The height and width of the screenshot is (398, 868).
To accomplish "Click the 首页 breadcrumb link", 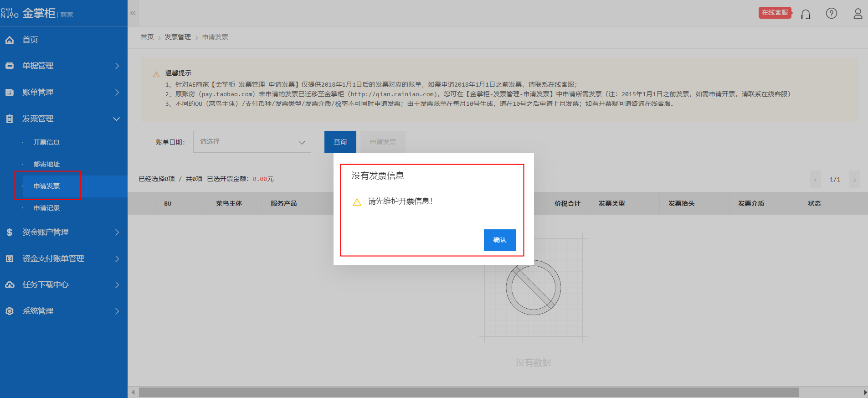I will point(147,37).
